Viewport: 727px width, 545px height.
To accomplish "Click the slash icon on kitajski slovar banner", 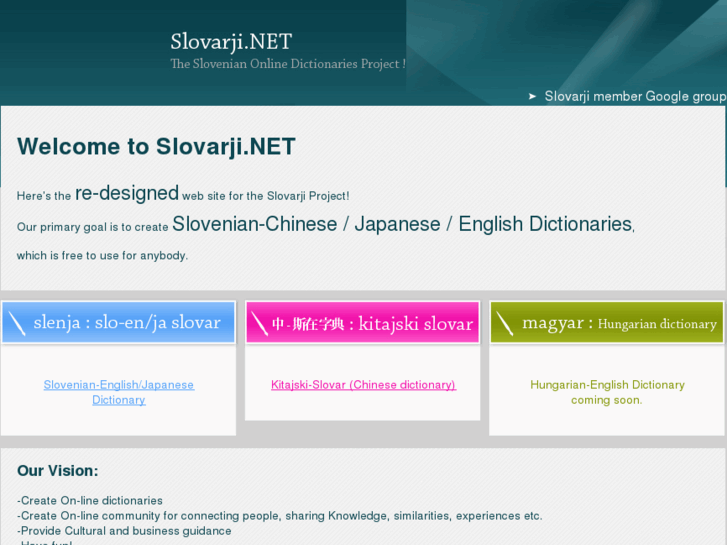I will 259,323.
